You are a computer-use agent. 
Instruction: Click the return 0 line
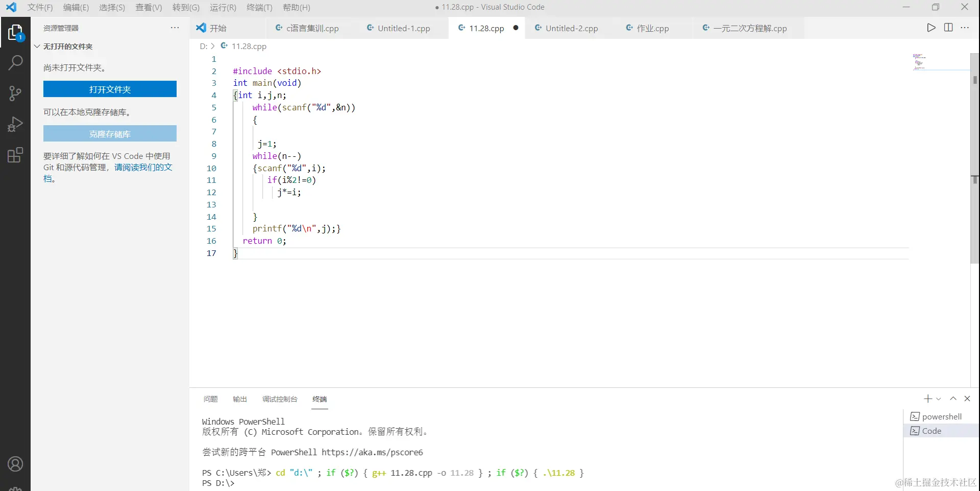tap(264, 241)
